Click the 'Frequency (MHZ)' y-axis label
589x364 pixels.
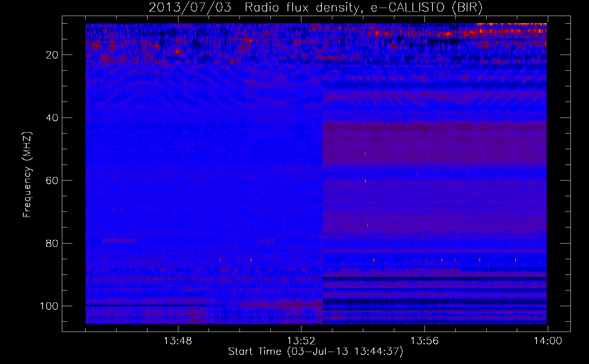[28, 174]
